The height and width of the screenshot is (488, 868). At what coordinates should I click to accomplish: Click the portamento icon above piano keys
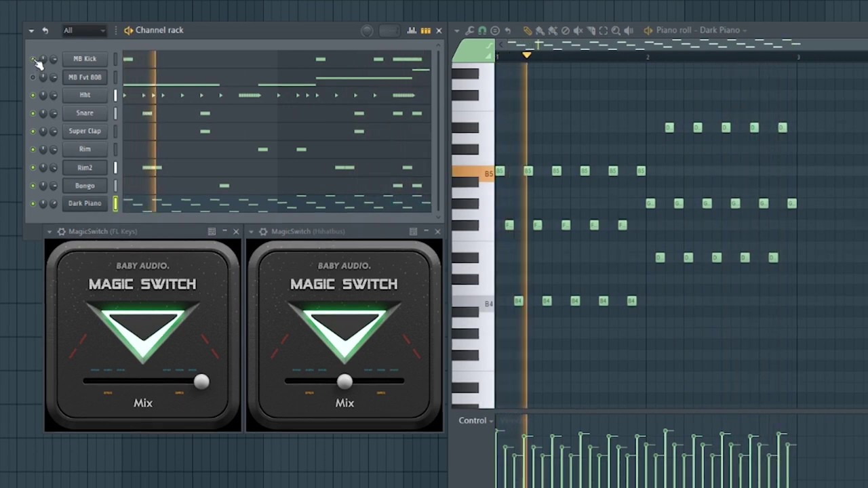489,46
